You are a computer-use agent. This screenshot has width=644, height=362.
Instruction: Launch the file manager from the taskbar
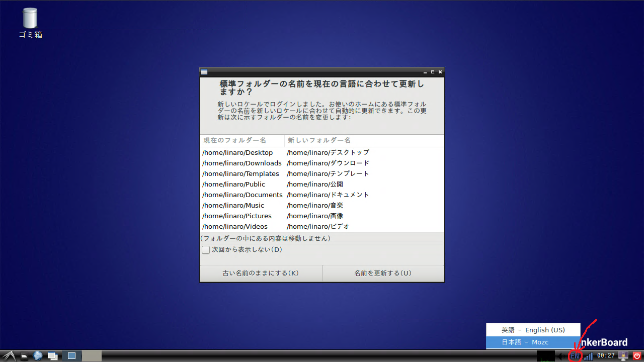click(x=24, y=357)
